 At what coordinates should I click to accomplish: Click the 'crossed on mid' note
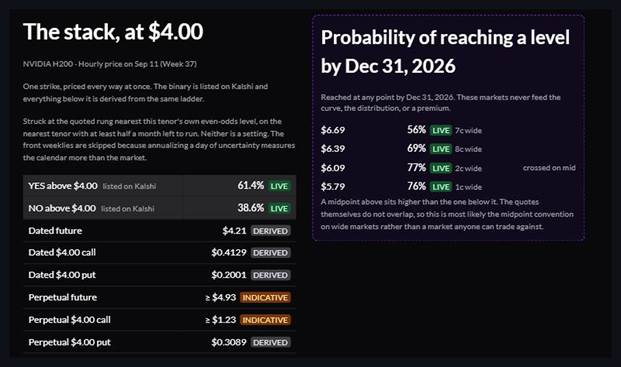(549, 168)
